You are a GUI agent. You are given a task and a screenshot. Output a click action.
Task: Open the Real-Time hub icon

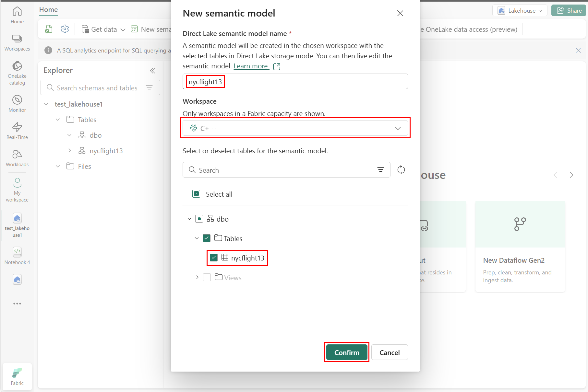[17, 131]
